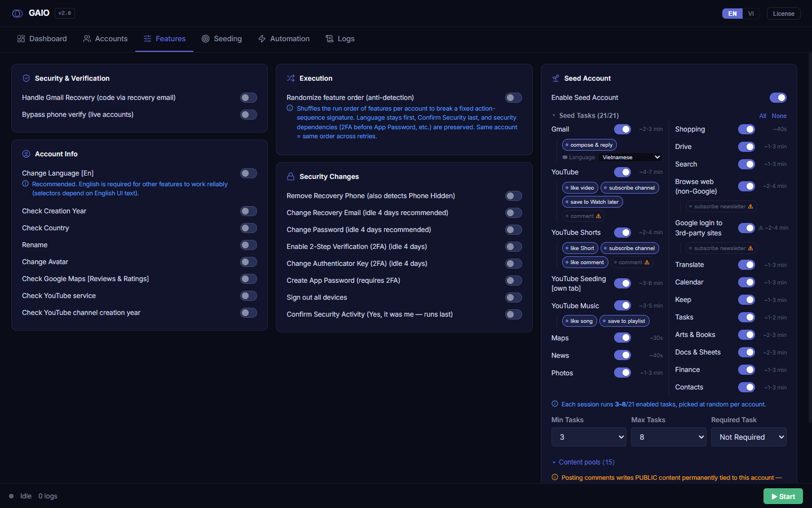Click the info icon under Change Language
Screen dimensions: 812x508
pyautogui.click(x=25, y=184)
